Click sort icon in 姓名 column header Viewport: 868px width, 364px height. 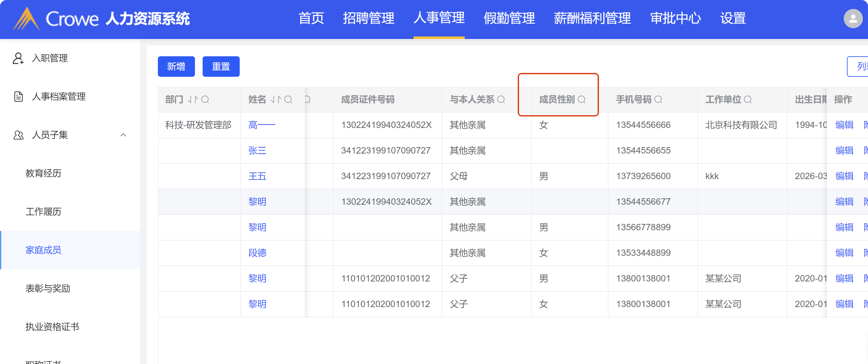coord(276,99)
